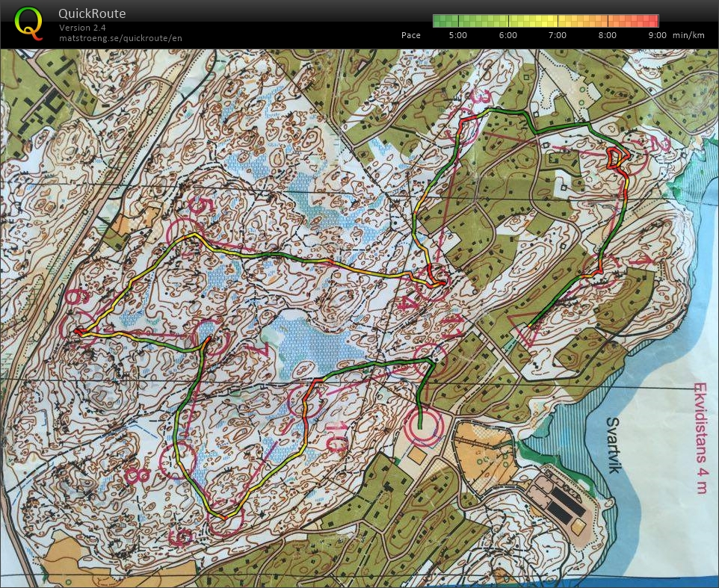This screenshot has height=588, width=719.
Task: Click the control circle of control 8
Action: (x=177, y=459)
